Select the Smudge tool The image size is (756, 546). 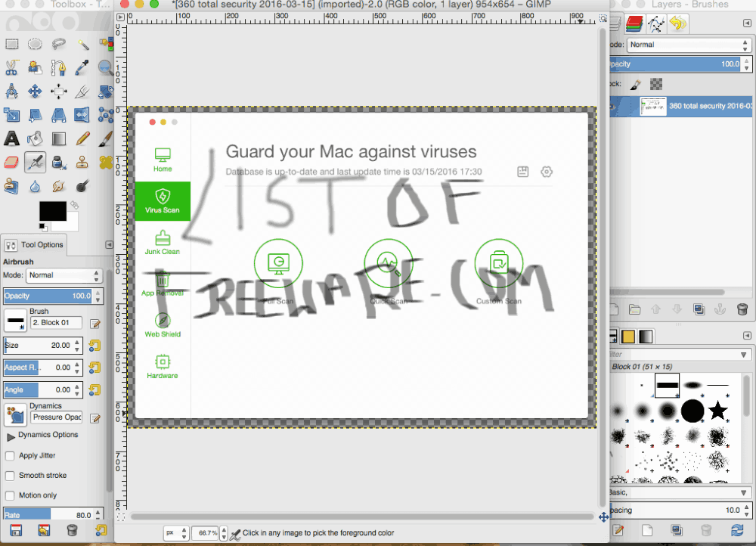(x=58, y=186)
